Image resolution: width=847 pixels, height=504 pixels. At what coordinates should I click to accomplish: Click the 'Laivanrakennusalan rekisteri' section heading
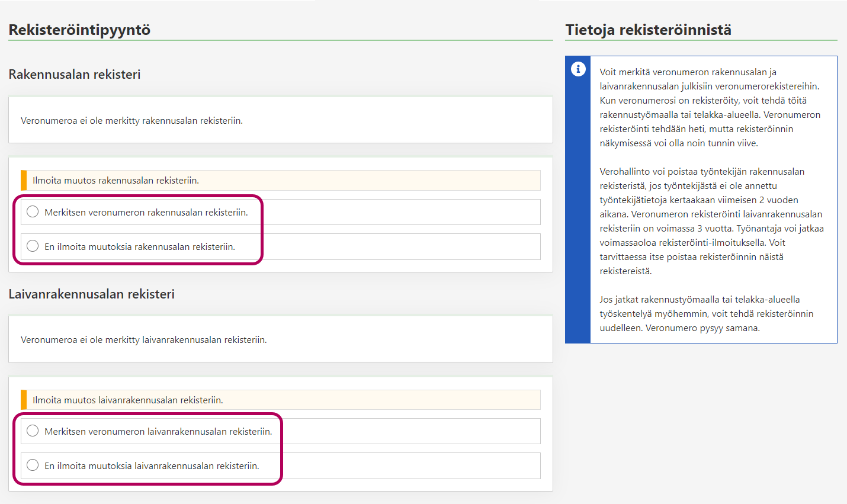[x=91, y=294]
